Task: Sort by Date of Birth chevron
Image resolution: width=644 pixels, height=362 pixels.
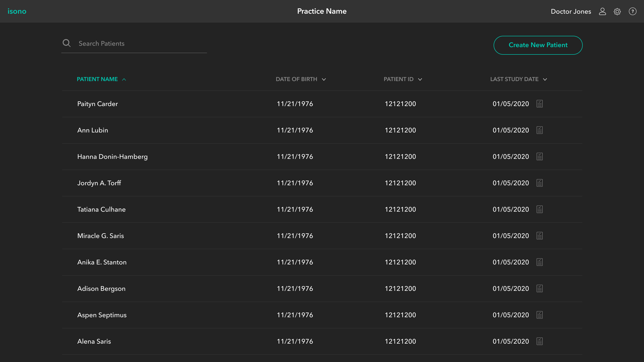Action: [x=324, y=79]
